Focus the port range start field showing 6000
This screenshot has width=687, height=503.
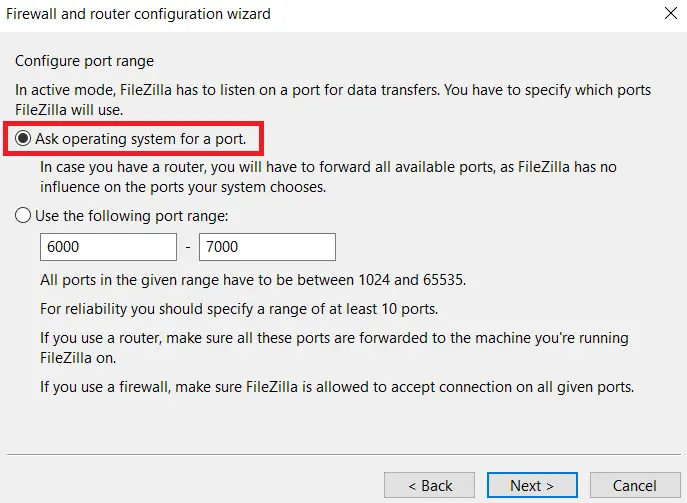109,247
